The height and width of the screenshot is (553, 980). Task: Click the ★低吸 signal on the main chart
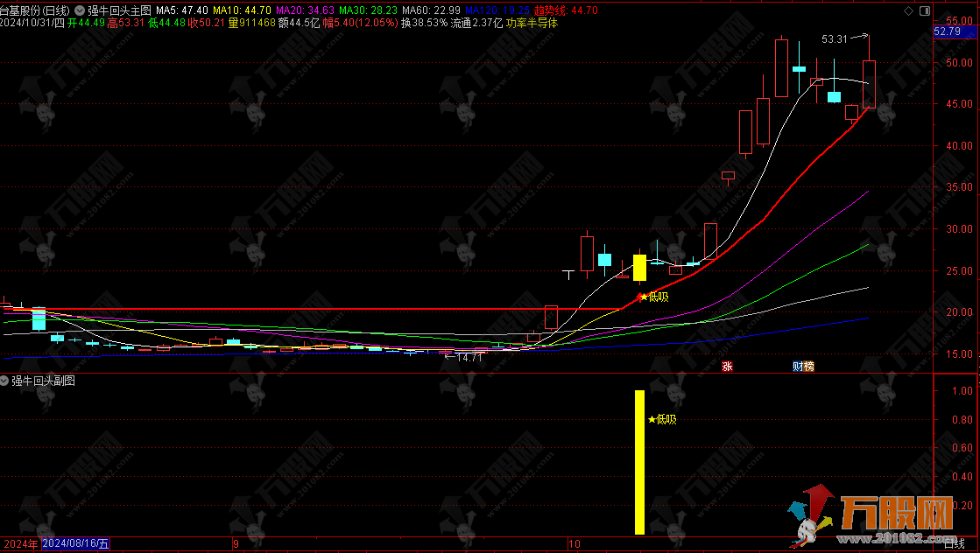pos(654,297)
